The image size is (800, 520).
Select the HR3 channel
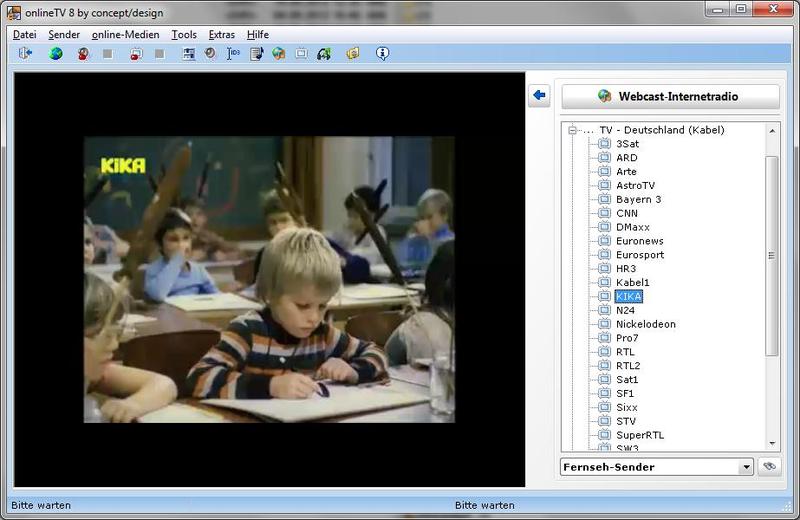click(x=626, y=268)
